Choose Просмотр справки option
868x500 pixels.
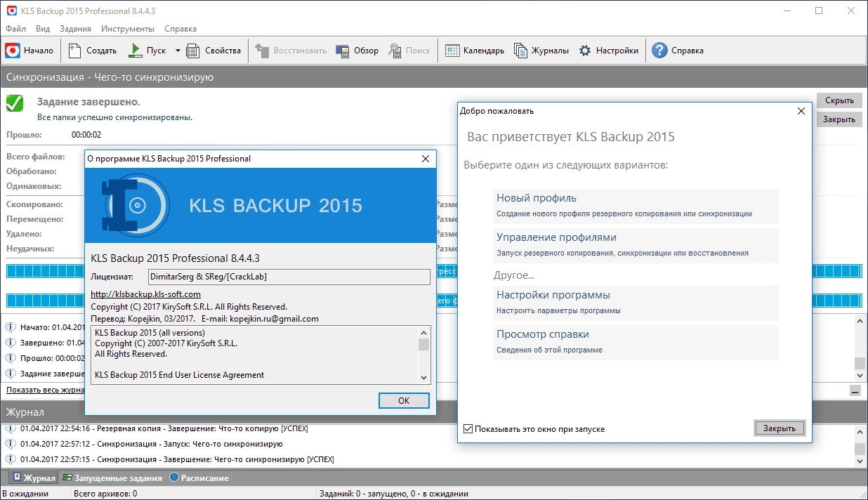point(636,342)
